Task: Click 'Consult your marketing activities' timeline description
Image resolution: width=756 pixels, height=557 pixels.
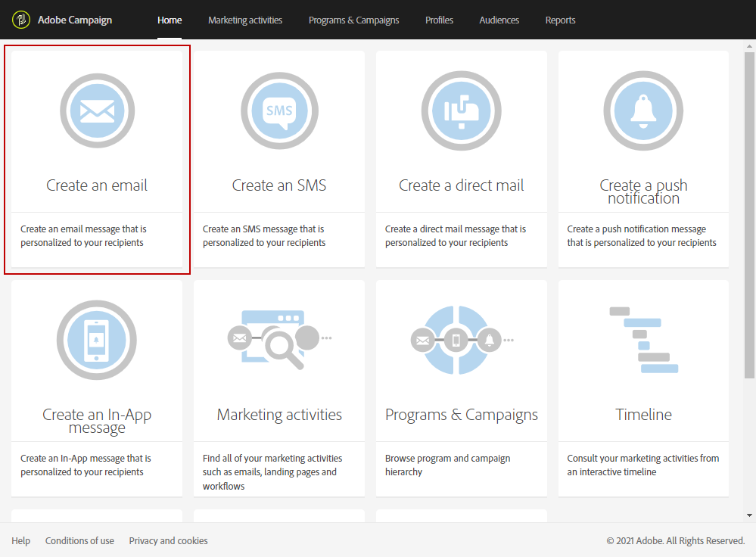Action: point(643,465)
